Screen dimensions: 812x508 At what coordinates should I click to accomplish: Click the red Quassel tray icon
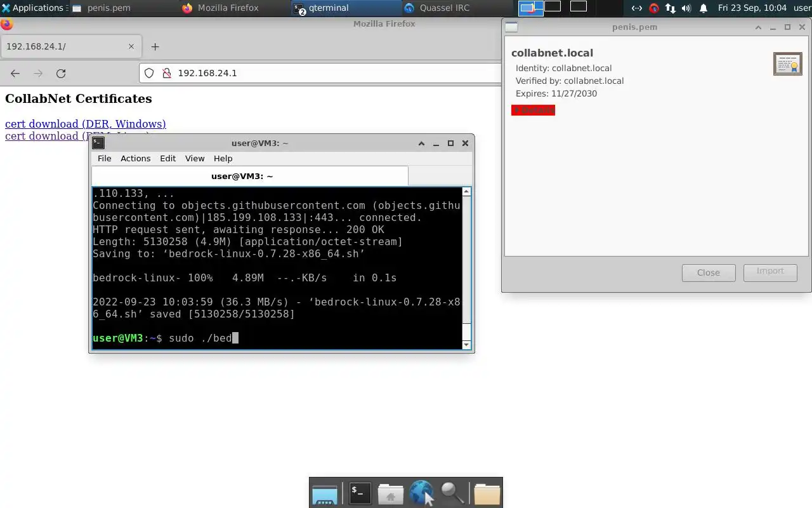[653, 8]
